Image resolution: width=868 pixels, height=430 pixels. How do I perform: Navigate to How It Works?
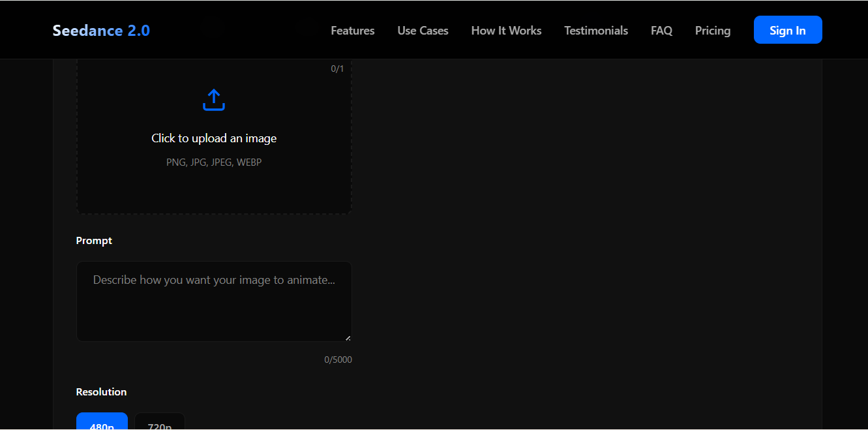pos(506,31)
